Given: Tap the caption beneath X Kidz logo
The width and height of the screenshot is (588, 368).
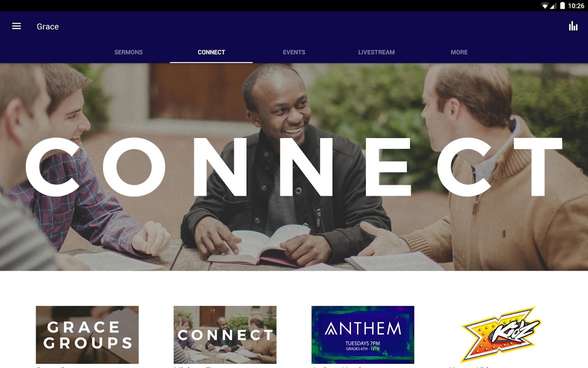Looking at the screenshot, I should (x=469, y=367).
